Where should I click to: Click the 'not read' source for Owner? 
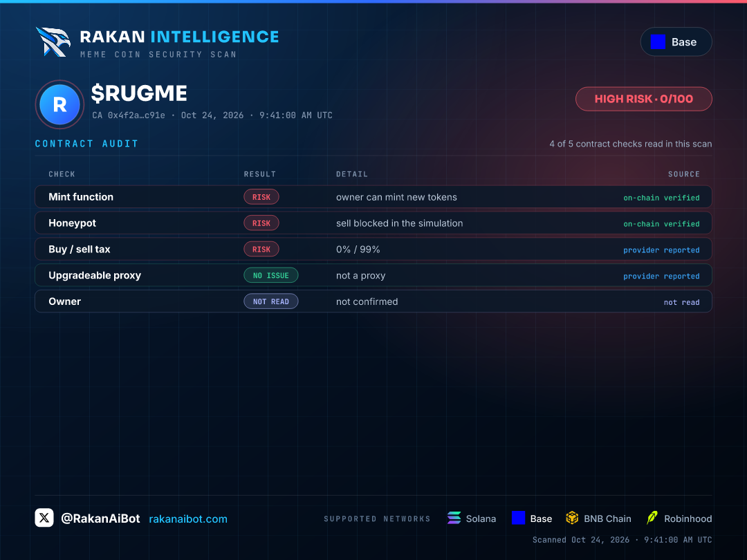coord(682,302)
